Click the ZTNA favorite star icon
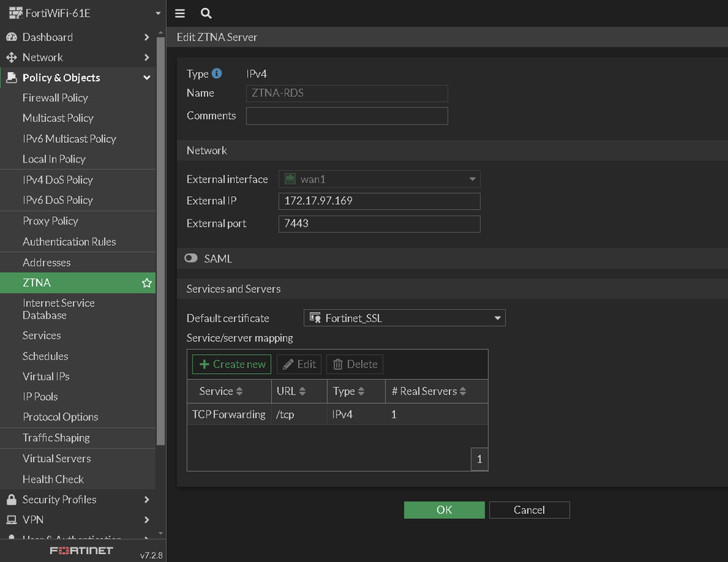This screenshot has width=728, height=562. [146, 283]
